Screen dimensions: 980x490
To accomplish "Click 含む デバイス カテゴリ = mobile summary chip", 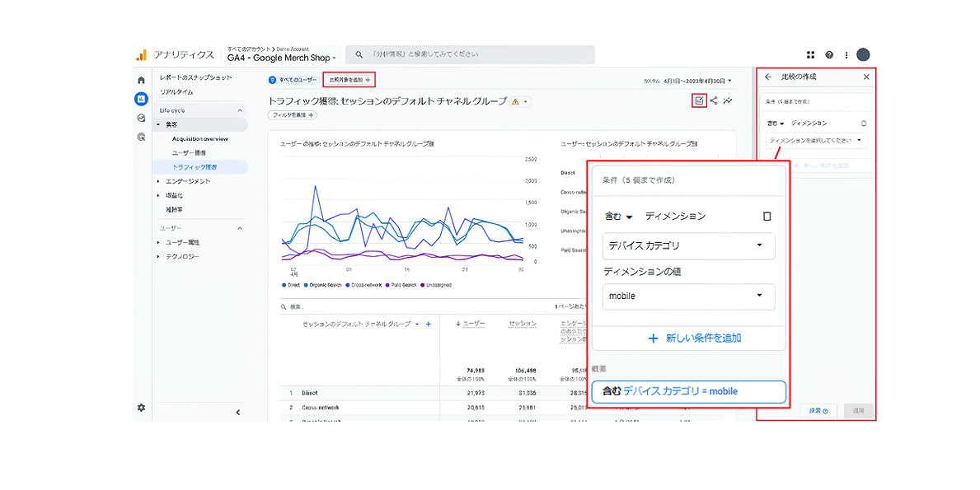I will (689, 391).
